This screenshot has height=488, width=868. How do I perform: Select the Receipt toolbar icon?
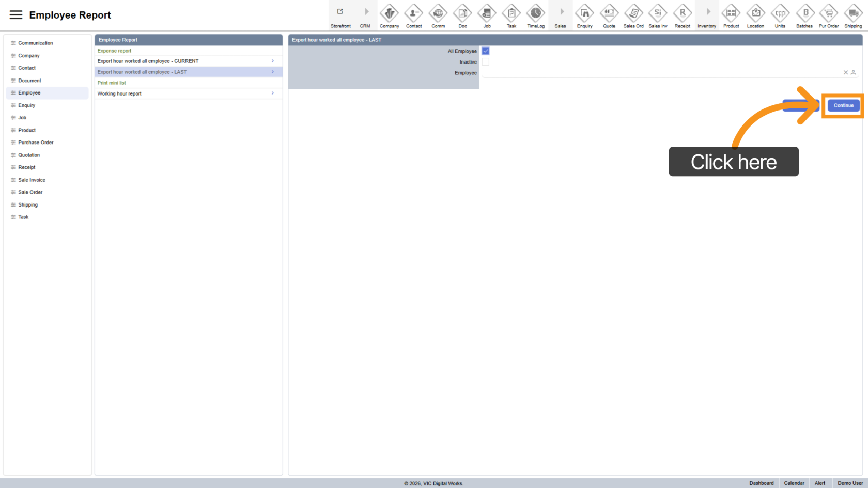coord(682,13)
